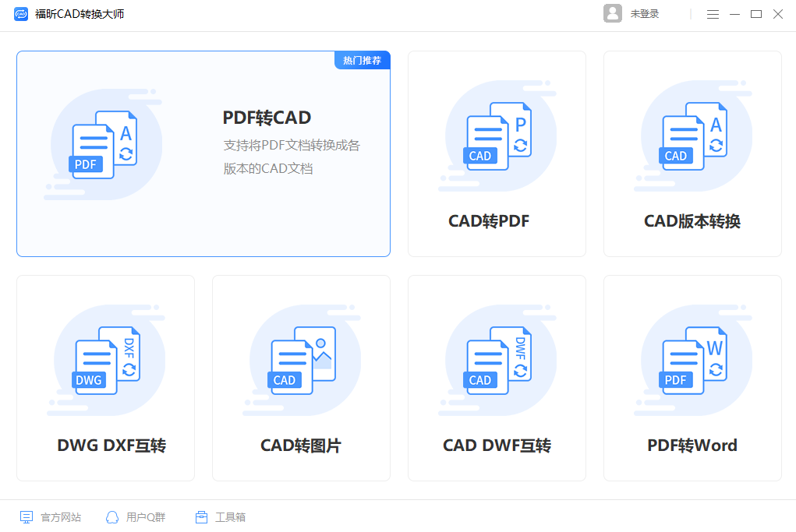Click the 热门推荐 badge
Image resolution: width=796 pixels, height=532 pixels.
pyautogui.click(x=363, y=60)
